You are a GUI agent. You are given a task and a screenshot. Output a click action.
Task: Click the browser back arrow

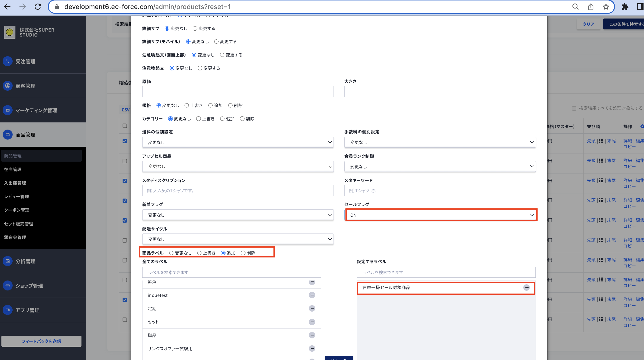click(x=8, y=7)
